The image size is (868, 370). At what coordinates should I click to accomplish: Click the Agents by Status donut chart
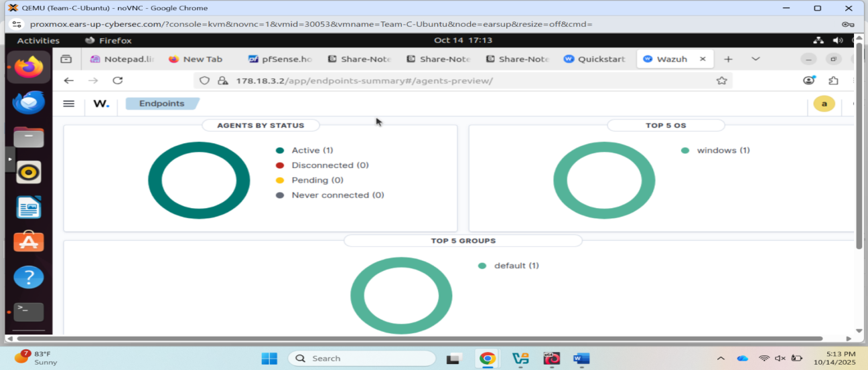pyautogui.click(x=199, y=181)
